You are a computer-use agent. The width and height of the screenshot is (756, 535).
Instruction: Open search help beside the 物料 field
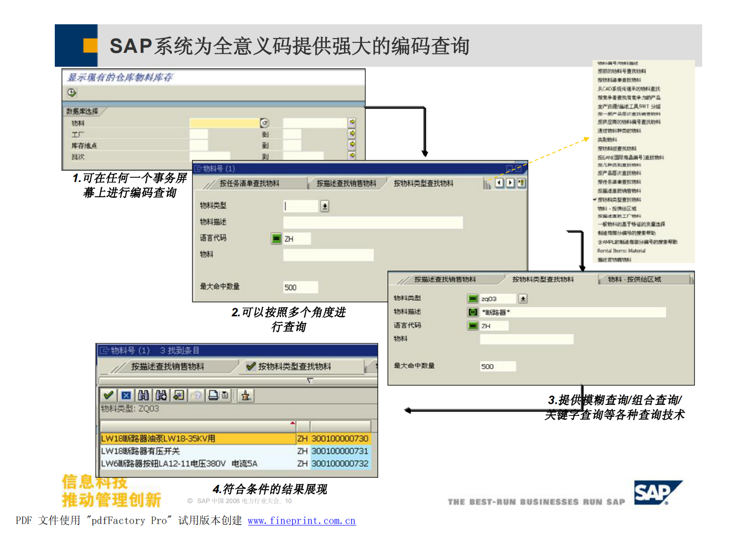(x=264, y=123)
